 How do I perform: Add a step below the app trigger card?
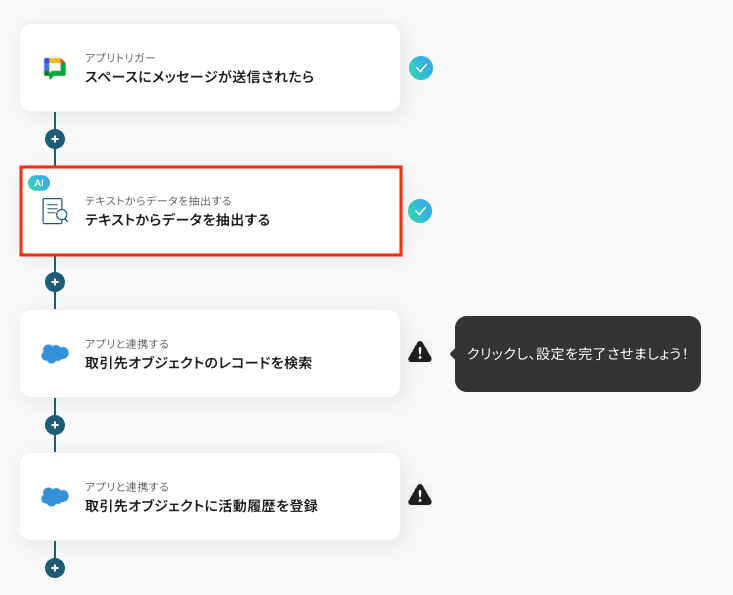pos(55,139)
